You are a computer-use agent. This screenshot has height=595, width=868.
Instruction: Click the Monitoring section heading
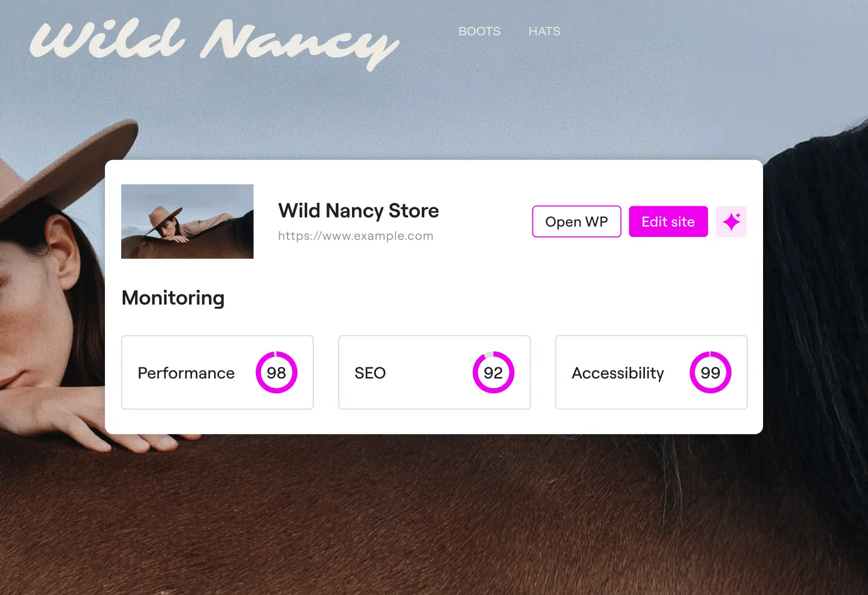[x=173, y=298]
